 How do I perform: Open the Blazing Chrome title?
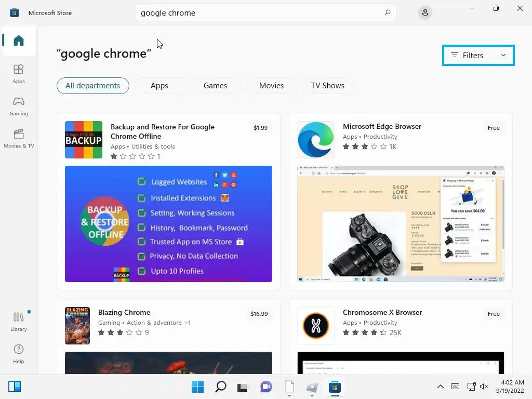[124, 312]
